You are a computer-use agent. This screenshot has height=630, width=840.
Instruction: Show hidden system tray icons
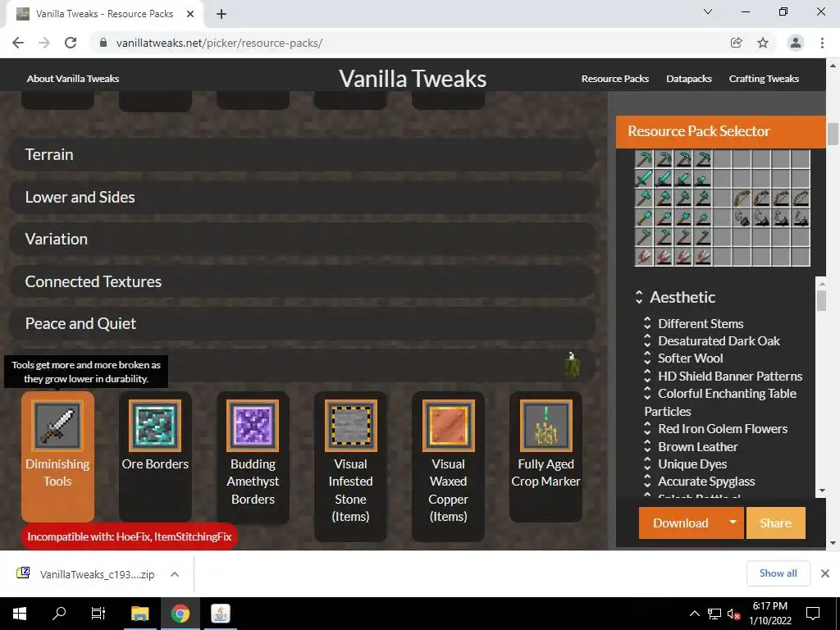(694, 614)
